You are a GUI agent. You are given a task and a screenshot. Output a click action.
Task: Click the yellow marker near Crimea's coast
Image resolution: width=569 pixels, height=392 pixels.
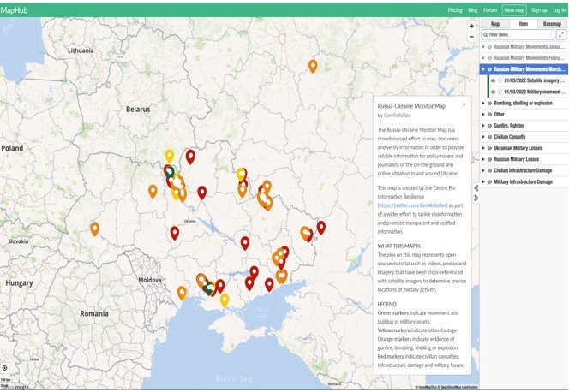[x=225, y=300]
